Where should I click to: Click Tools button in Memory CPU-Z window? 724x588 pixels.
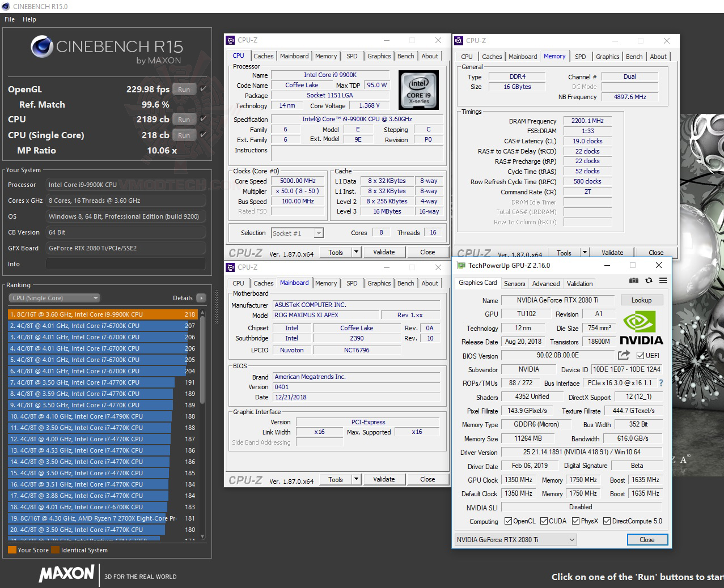564,253
